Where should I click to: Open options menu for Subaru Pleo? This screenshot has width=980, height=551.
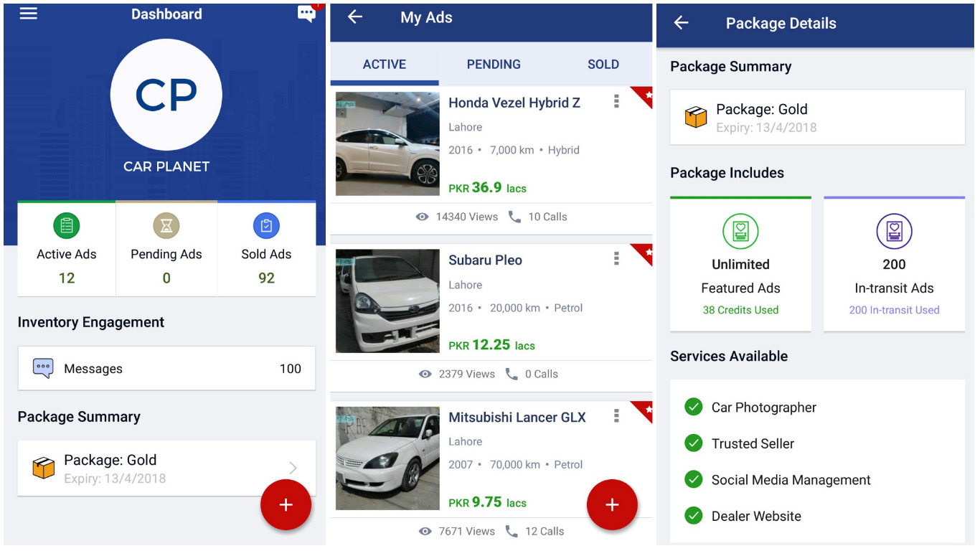point(616,259)
